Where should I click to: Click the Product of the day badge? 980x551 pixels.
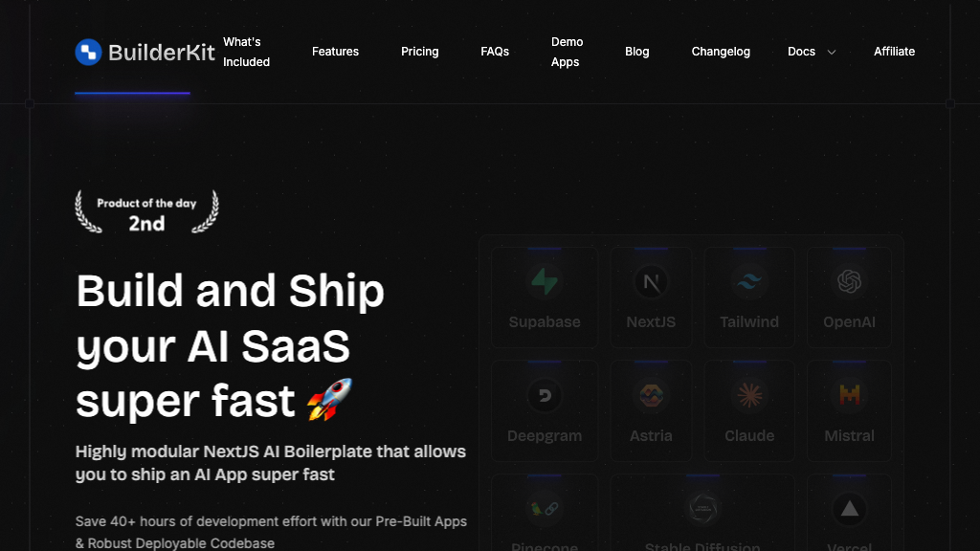(146, 212)
